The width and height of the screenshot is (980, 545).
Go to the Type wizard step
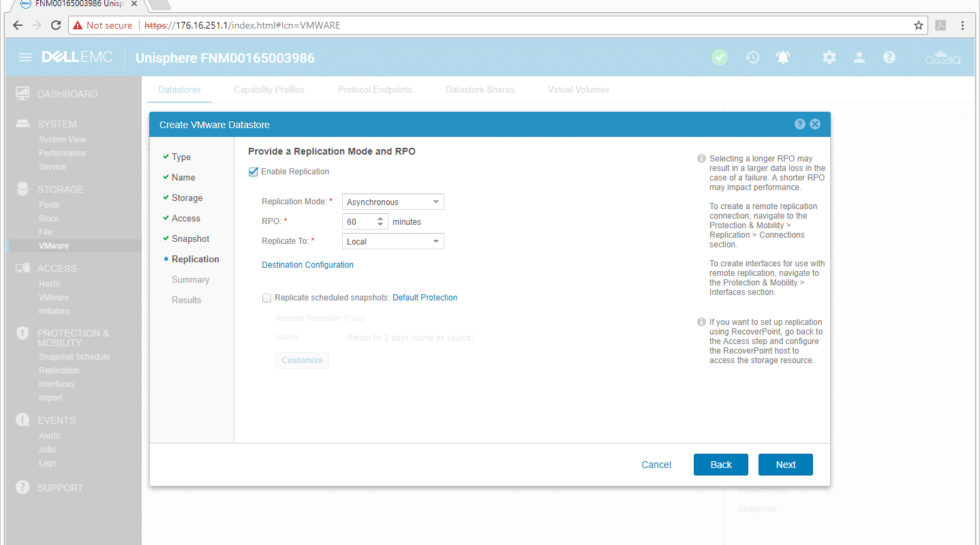pyautogui.click(x=181, y=157)
